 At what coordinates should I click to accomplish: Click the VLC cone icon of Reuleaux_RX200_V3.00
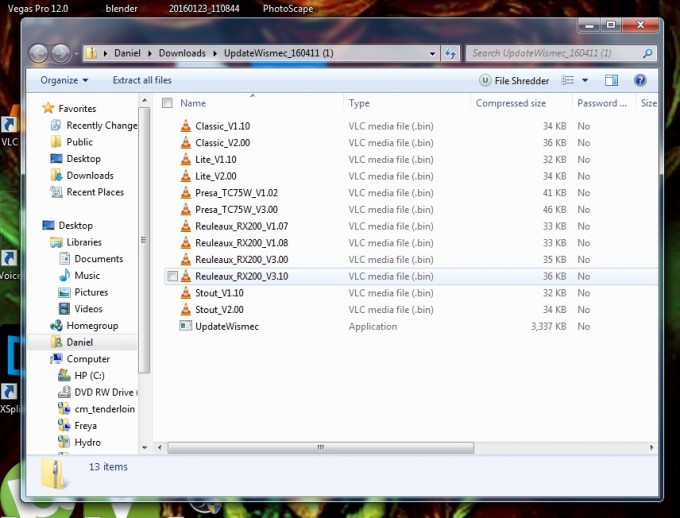click(186, 259)
